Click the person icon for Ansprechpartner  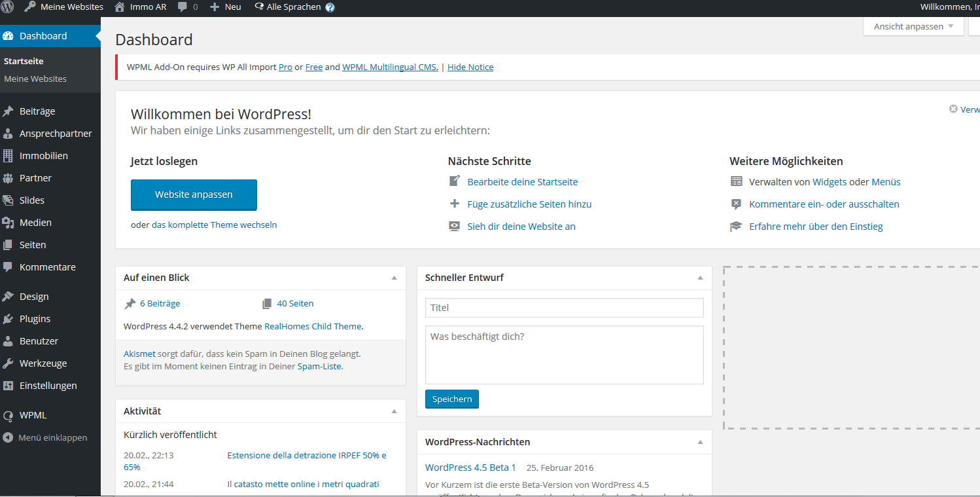[8, 134]
